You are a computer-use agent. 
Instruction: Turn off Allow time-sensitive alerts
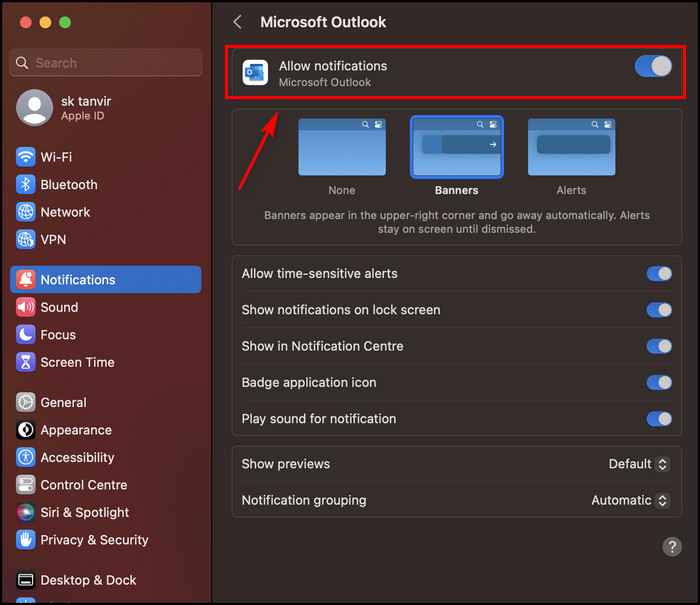tap(659, 274)
